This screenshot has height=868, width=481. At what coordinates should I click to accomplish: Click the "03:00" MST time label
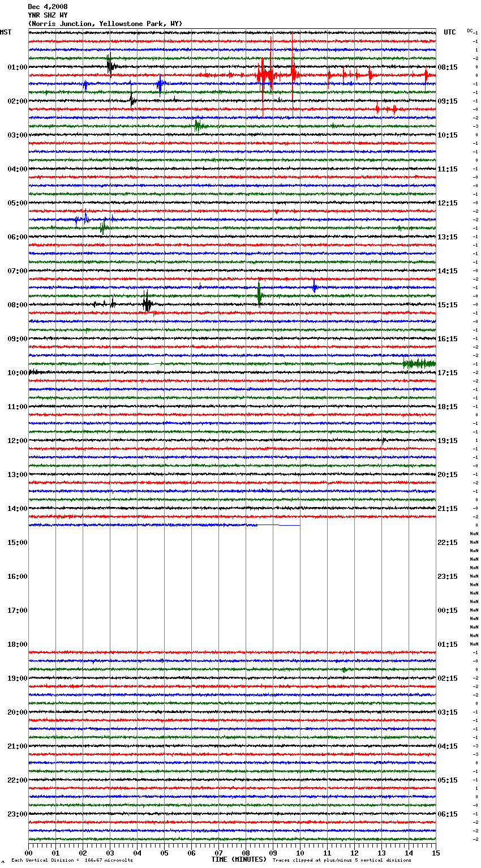click(x=18, y=135)
